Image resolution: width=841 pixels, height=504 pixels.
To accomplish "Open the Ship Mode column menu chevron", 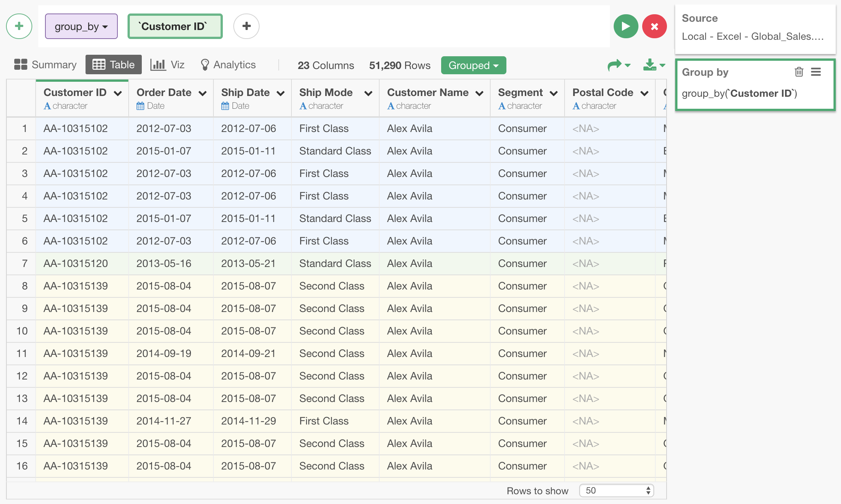I will (x=368, y=93).
